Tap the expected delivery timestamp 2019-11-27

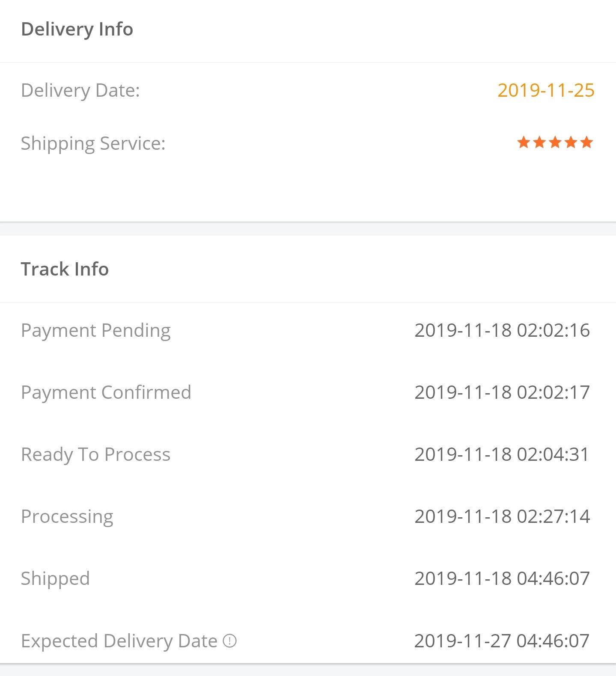(x=463, y=641)
